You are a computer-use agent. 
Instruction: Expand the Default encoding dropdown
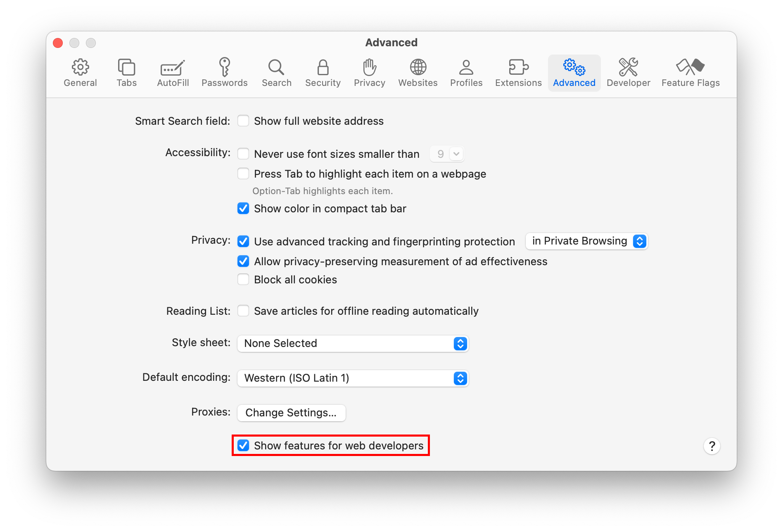pyautogui.click(x=353, y=378)
